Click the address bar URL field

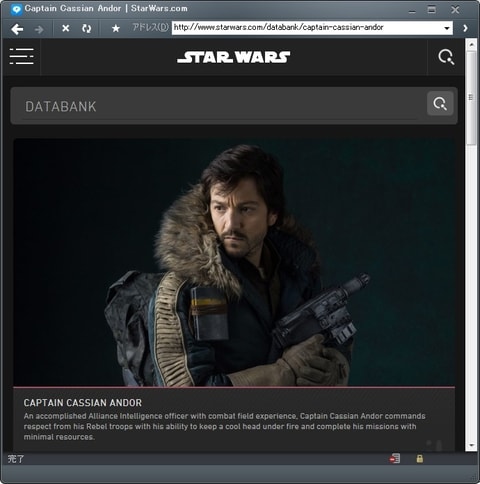coord(307,28)
